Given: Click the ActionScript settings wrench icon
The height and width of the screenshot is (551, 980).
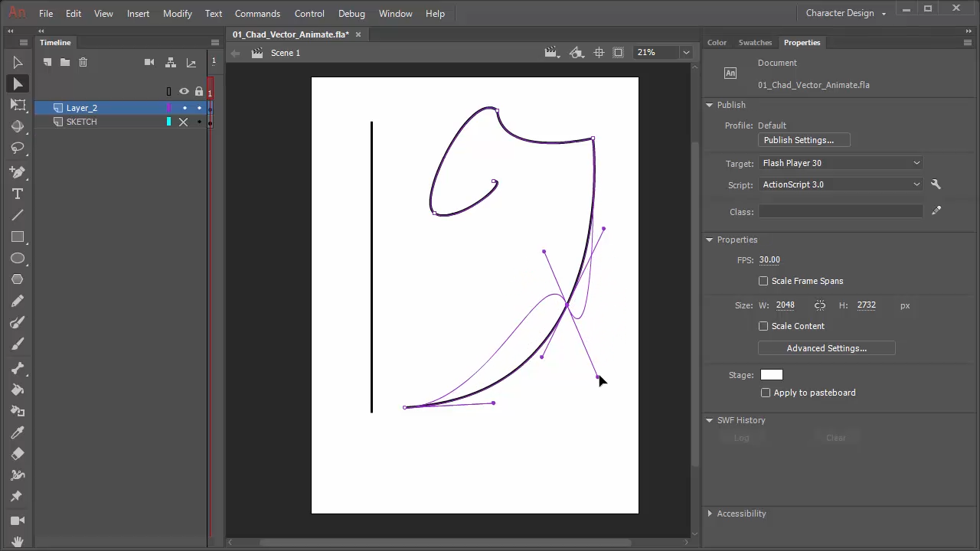Looking at the screenshot, I should tap(936, 184).
